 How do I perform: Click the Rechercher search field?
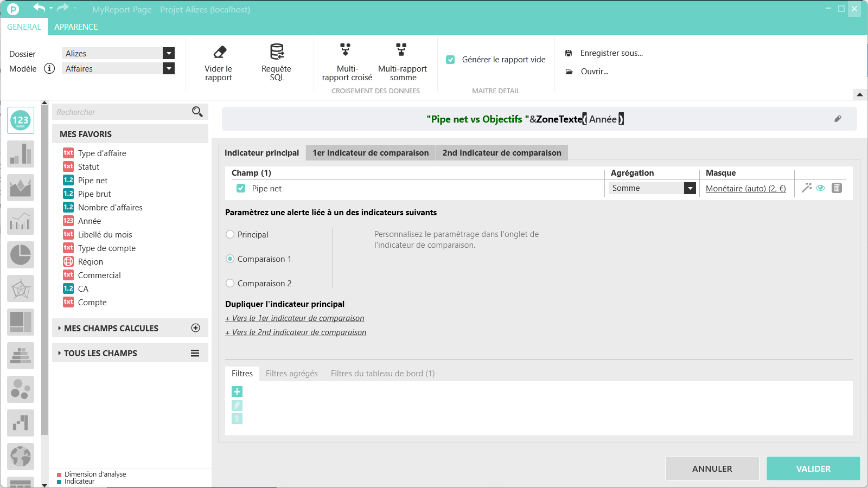[122, 112]
